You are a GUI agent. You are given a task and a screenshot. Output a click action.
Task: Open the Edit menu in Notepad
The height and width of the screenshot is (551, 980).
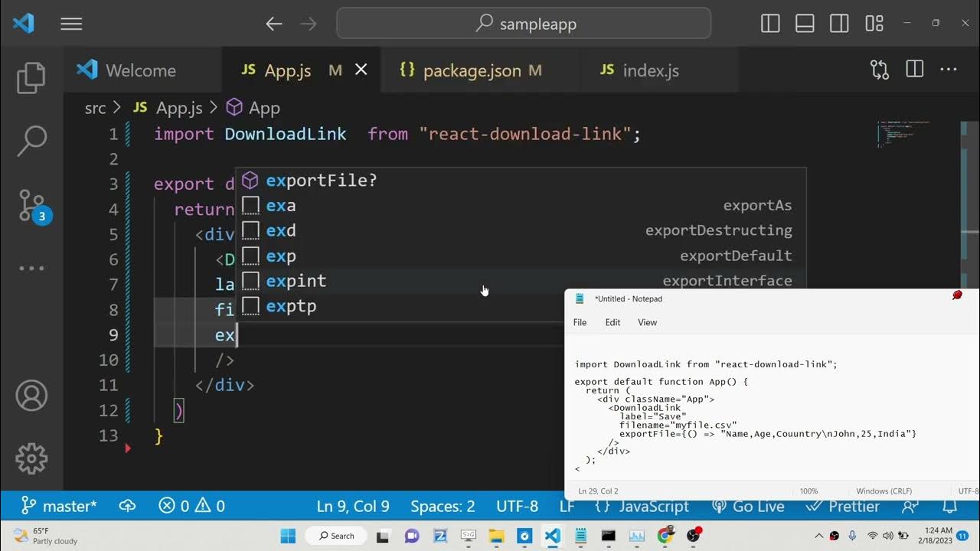coord(612,322)
